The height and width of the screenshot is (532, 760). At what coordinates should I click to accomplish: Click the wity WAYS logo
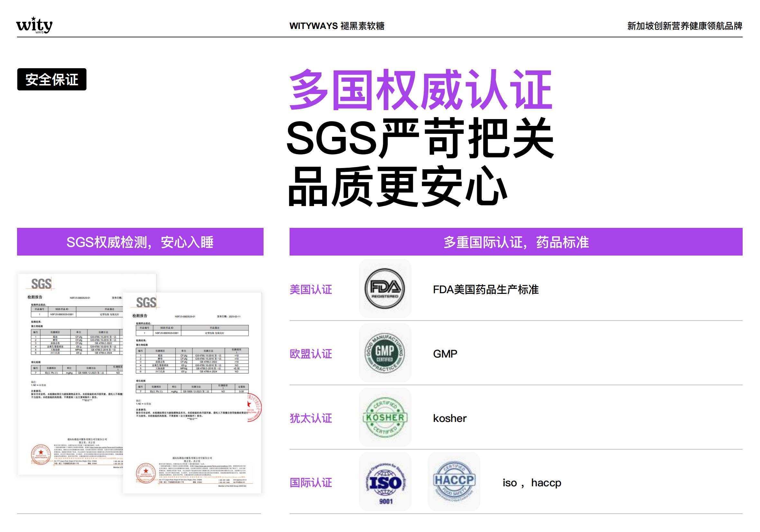tap(34, 25)
